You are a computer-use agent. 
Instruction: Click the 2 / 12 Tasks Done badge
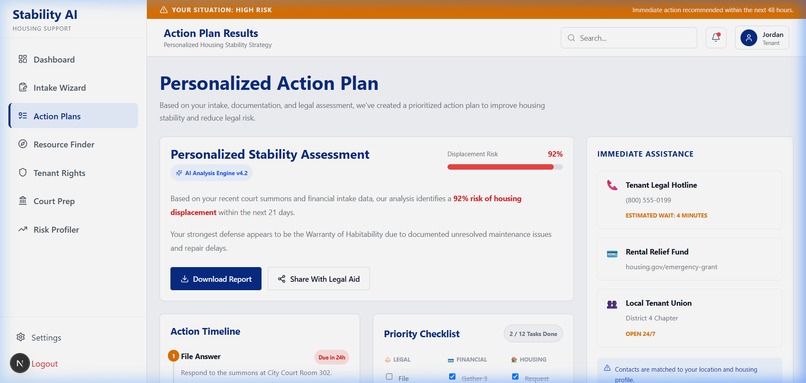(533, 334)
